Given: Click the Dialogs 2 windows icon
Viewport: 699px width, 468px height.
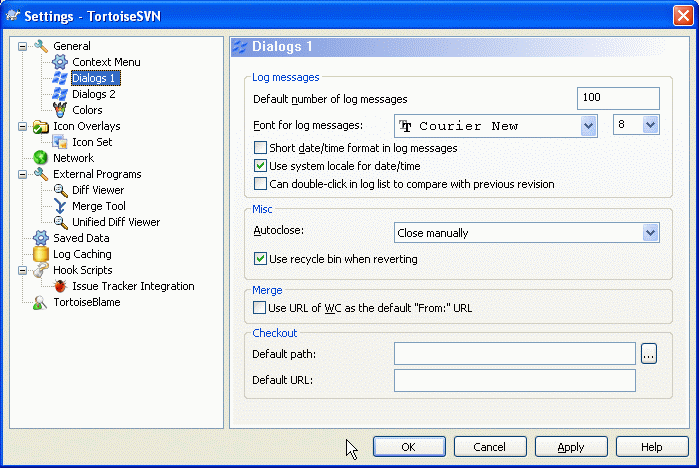Looking at the screenshot, I should [x=60, y=94].
